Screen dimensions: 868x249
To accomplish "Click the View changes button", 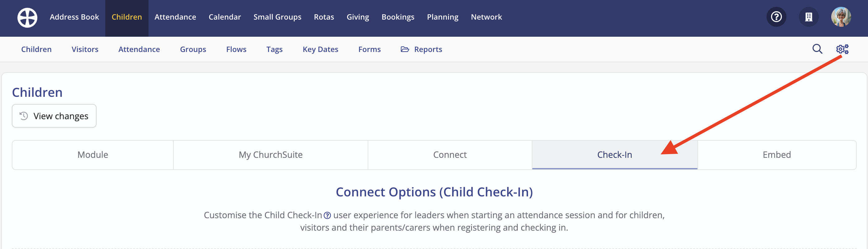I will coord(54,116).
